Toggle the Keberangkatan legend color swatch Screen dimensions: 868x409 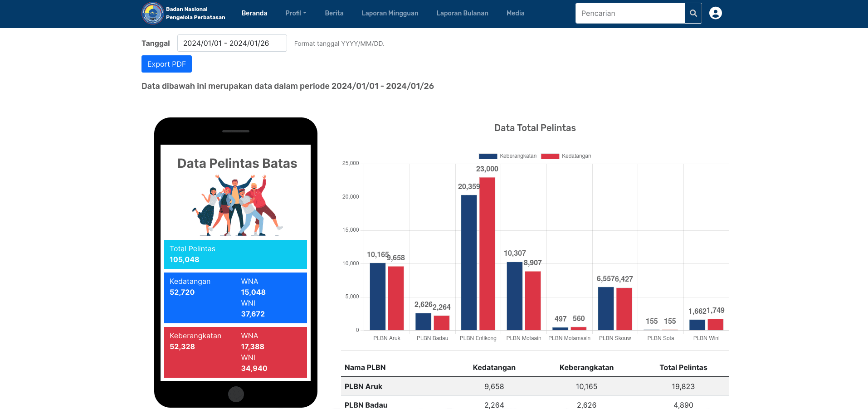coord(488,156)
